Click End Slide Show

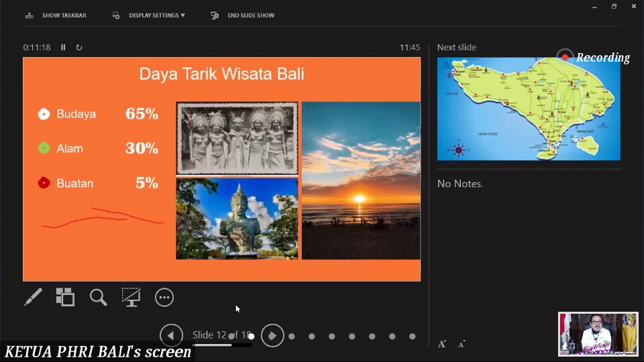point(251,15)
